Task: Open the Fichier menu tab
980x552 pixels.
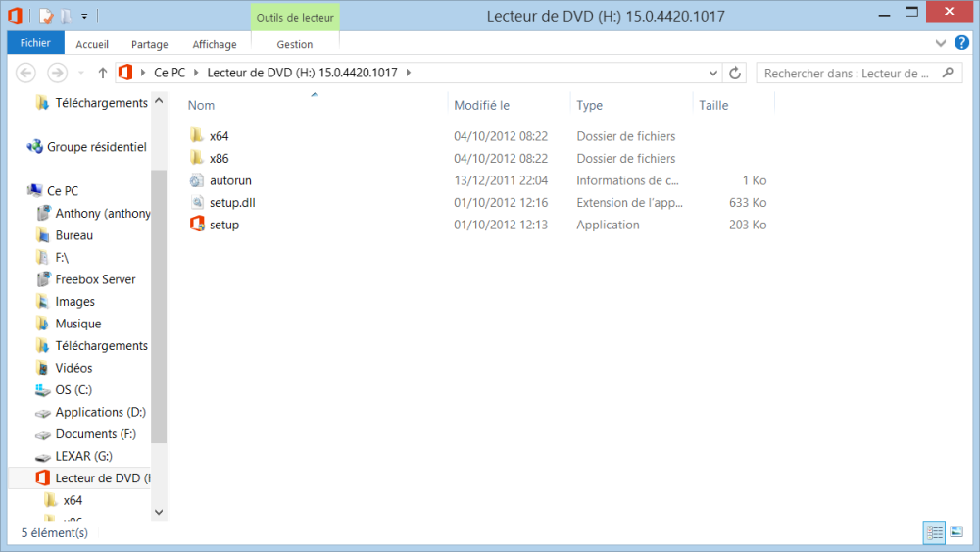Action: [35, 43]
